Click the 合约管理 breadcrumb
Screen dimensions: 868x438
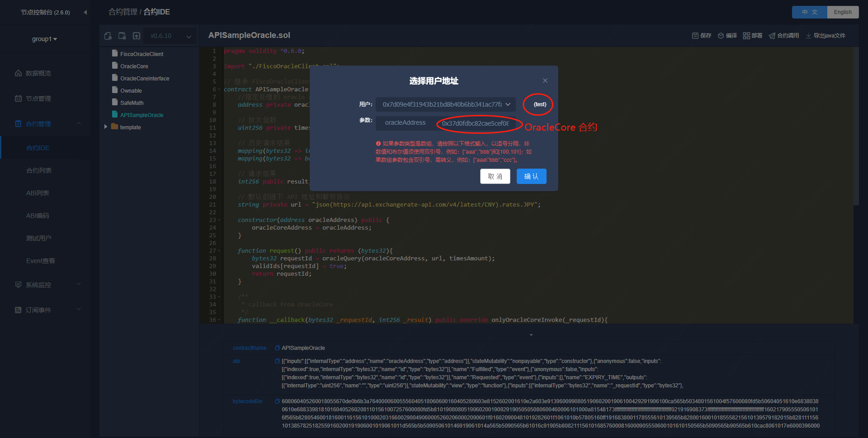point(123,12)
